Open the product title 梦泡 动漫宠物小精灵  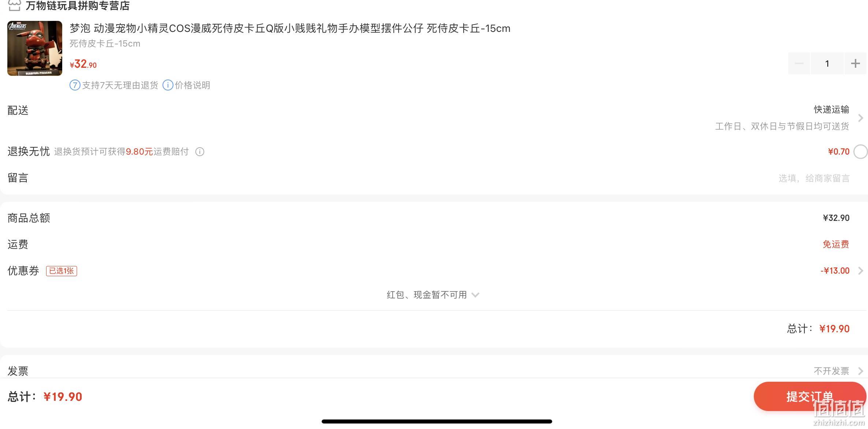click(x=290, y=28)
